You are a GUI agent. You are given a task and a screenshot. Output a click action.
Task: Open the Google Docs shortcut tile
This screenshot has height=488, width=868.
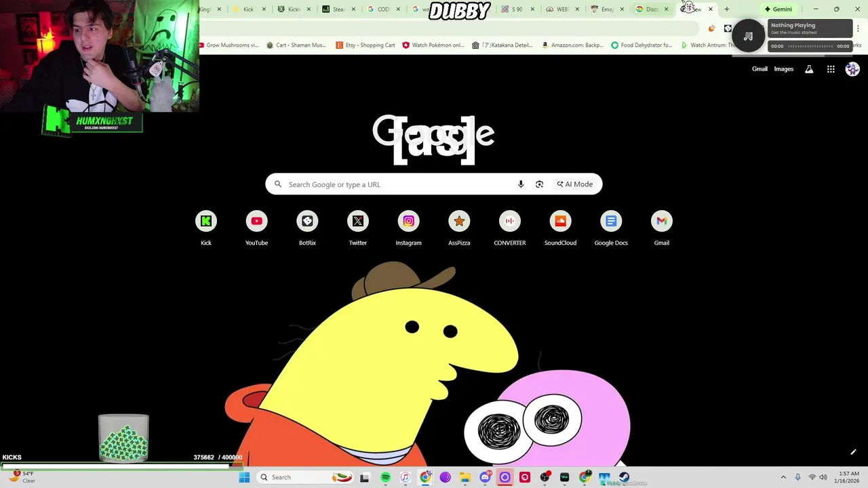(611, 228)
